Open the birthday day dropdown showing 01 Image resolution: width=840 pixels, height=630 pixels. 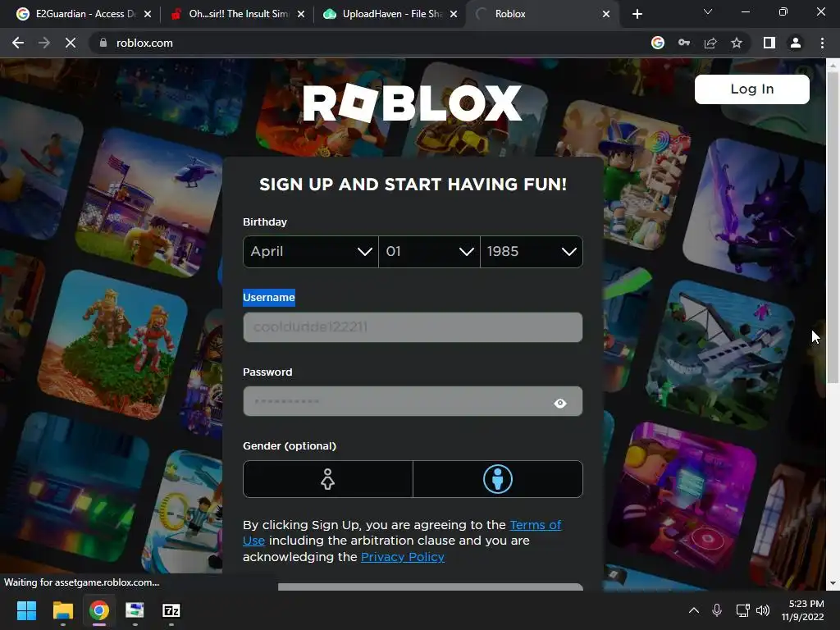pos(429,251)
